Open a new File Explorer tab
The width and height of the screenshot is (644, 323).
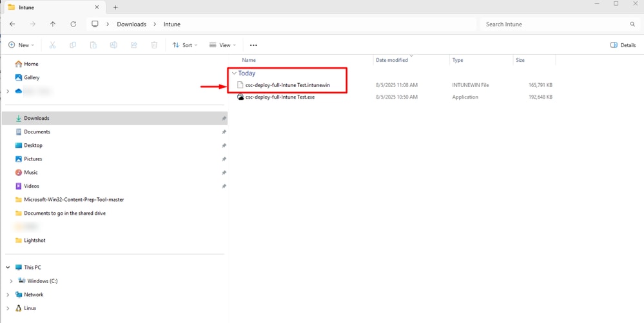[x=115, y=8]
